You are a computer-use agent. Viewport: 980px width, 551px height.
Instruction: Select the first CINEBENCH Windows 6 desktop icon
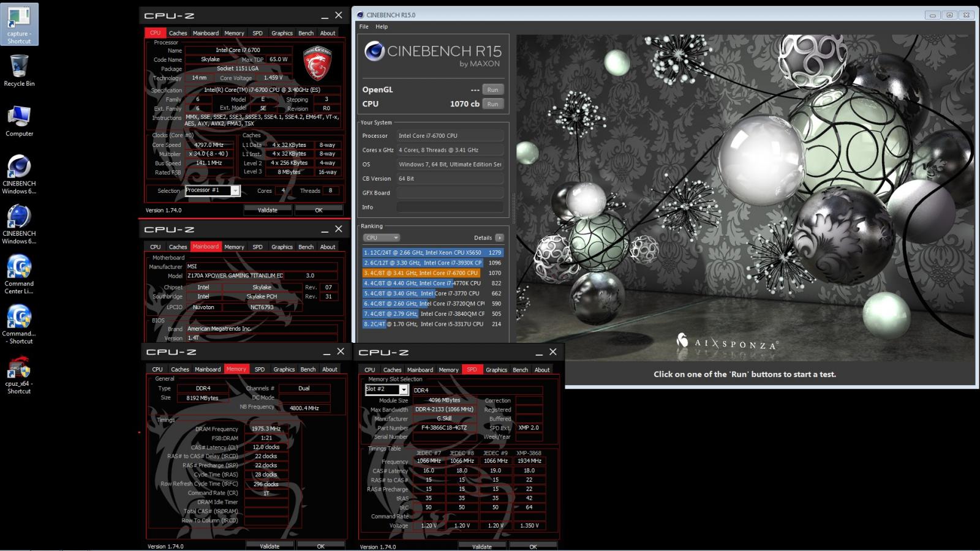pyautogui.click(x=19, y=174)
